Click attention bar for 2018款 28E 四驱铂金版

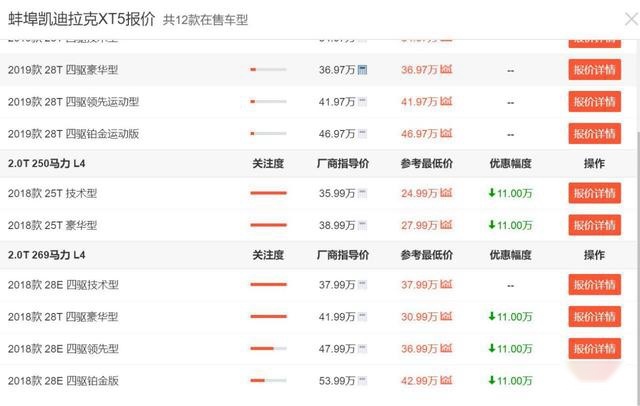point(269,381)
